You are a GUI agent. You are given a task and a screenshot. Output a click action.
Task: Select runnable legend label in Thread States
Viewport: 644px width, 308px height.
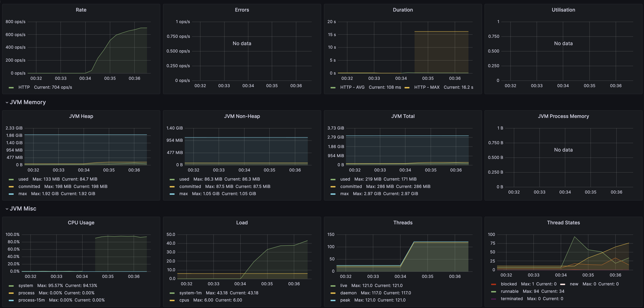click(x=509, y=291)
